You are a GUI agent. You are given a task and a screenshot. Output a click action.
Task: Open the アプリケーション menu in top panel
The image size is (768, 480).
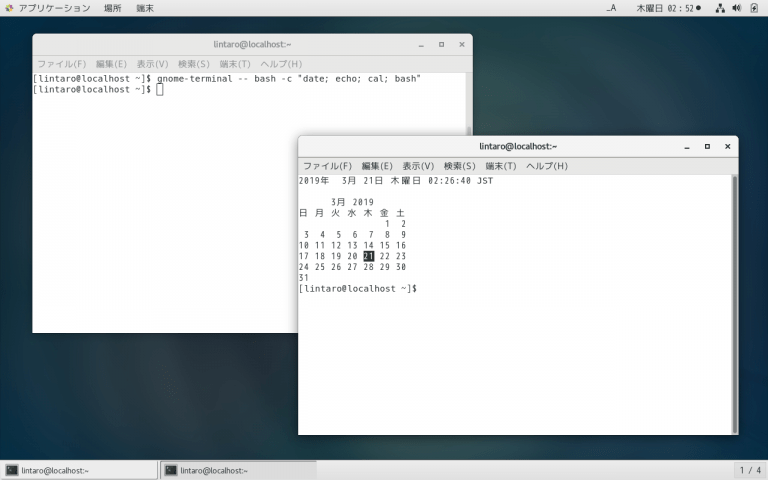(x=54, y=8)
